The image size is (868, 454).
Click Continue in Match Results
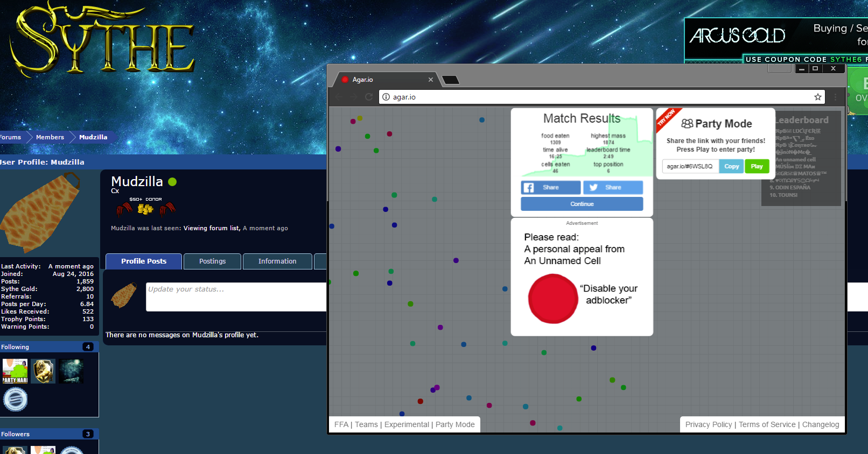pos(582,204)
